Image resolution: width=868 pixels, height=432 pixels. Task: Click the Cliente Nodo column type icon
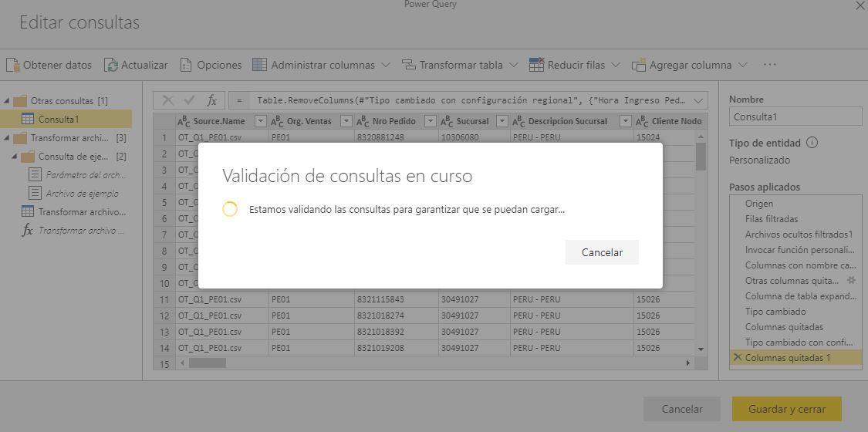642,122
